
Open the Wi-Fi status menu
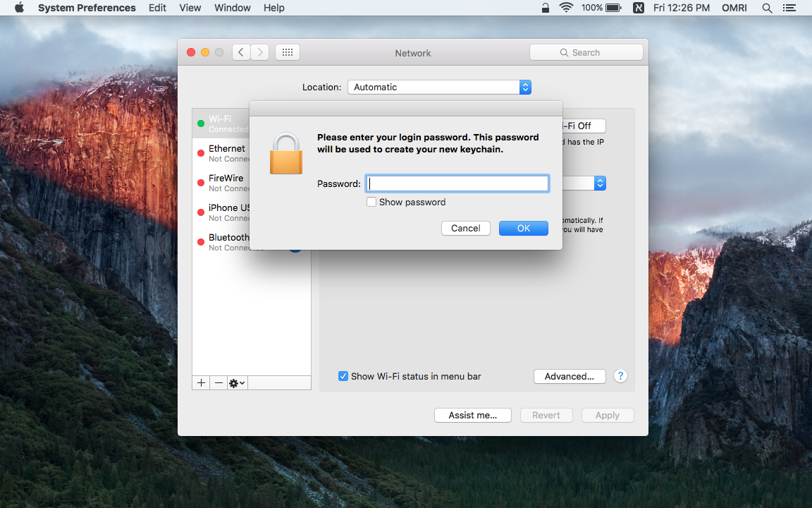click(566, 8)
